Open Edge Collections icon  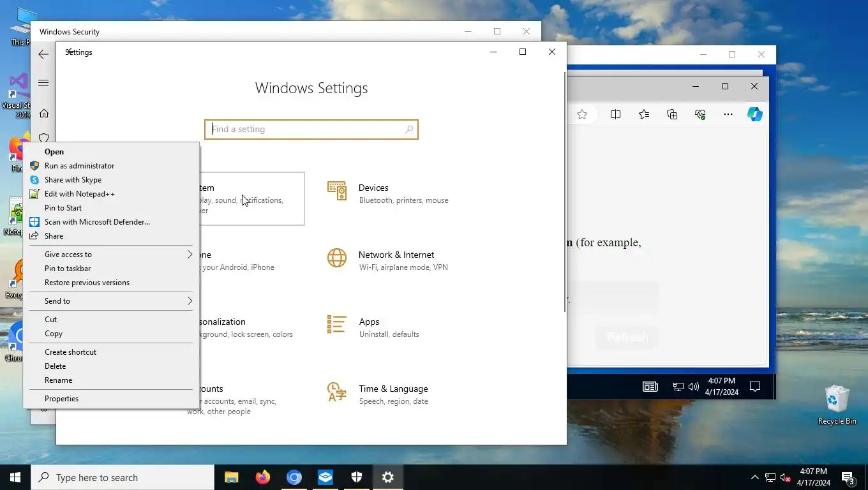[x=672, y=114]
